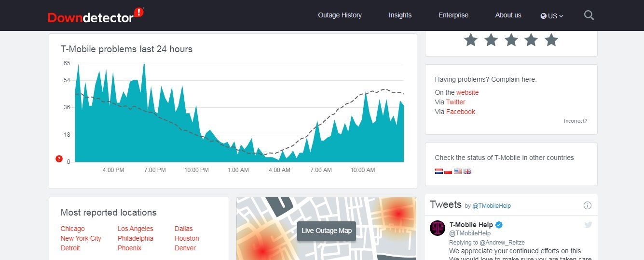The width and height of the screenshot is (644, 260).
Task: Open Insights menu item
Action: tap(400, 15)
